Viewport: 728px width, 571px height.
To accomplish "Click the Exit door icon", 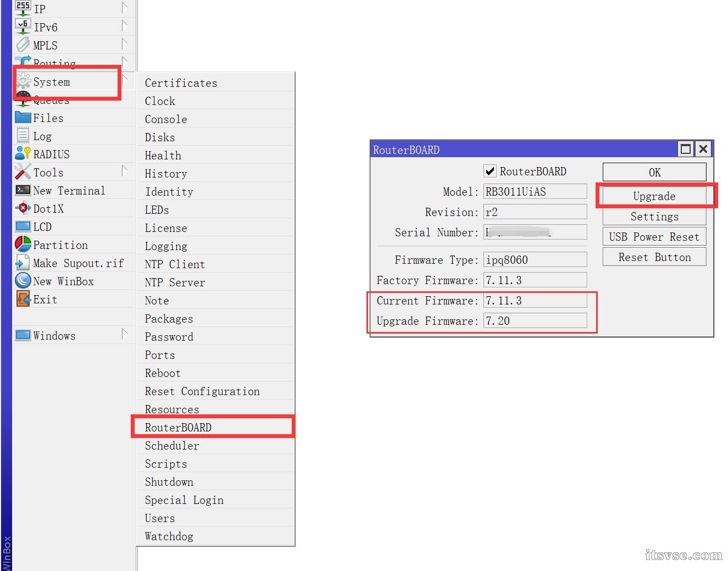I will [x=23, y=299].
